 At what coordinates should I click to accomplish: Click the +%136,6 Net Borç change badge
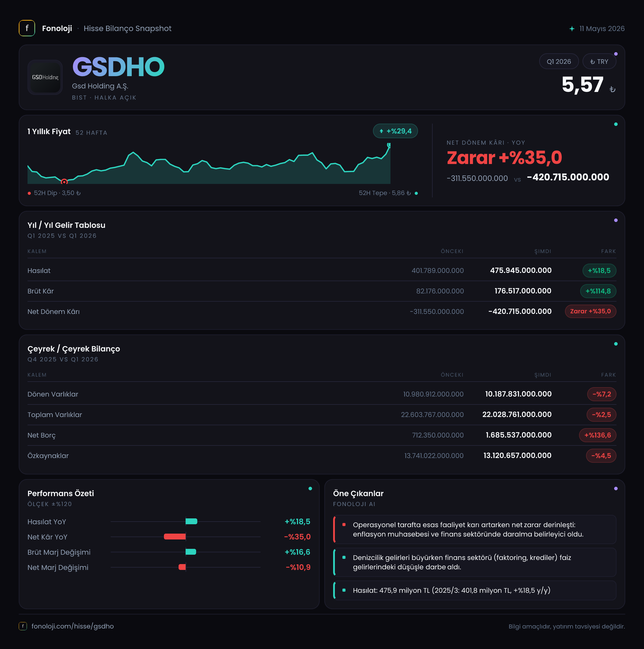pos(597,435)
